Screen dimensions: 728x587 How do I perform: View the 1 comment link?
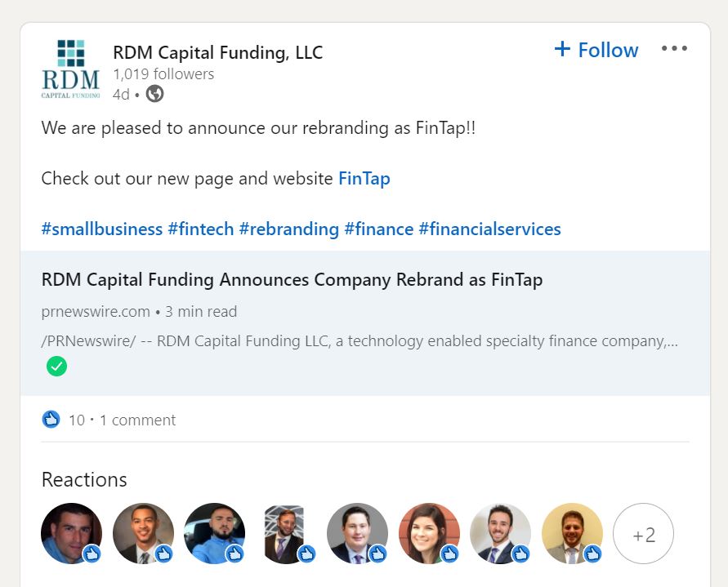point(137,420)
